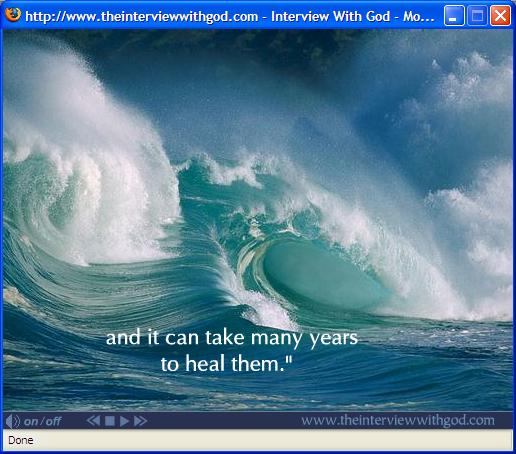Click the speaker sound icon
516x454 pixels.
pos(12,421)
